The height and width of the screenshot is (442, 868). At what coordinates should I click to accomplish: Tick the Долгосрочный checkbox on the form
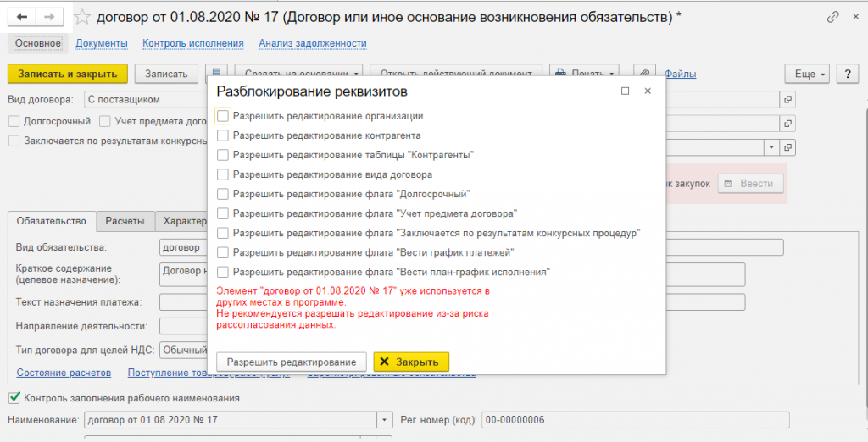pos(14,121)
